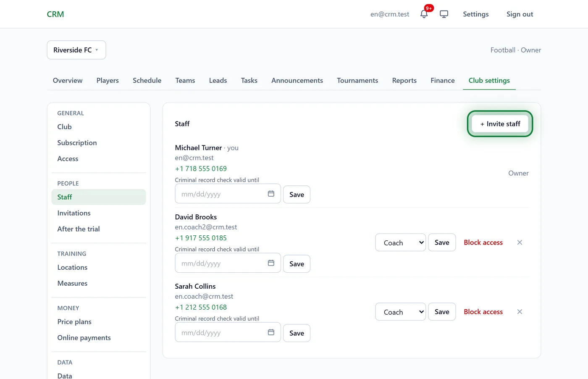This screenshot has width=588, height=379.
Task: Open the Teams tab
Action: coord(185,80)
